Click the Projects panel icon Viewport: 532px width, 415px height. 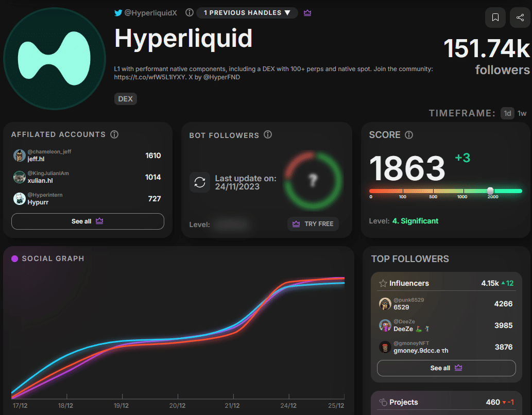(383, 402)
